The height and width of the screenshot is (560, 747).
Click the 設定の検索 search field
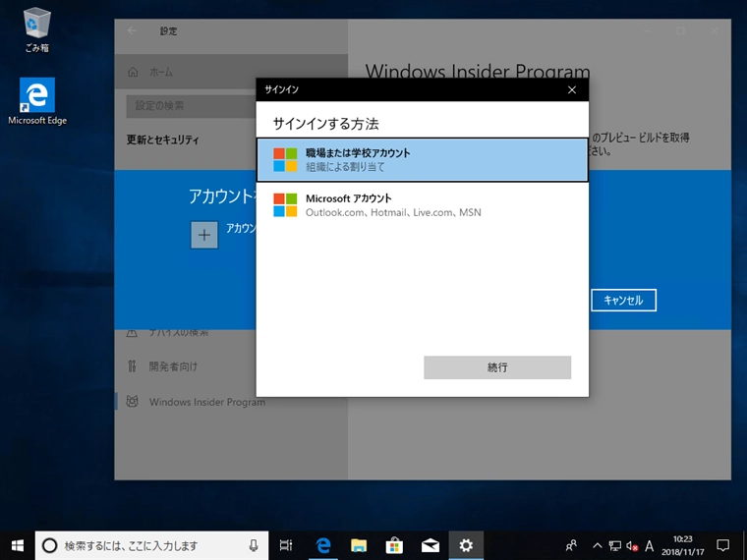point(191,106)
